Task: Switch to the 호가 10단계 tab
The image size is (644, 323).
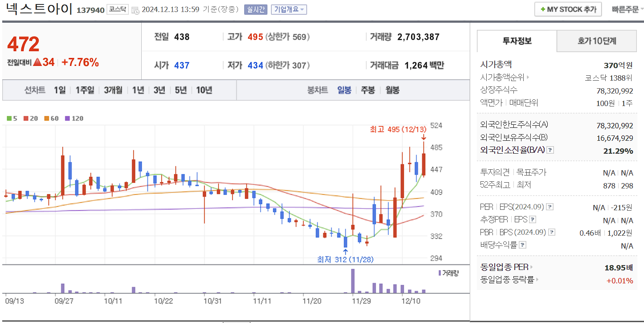Action: pos(596,40)
